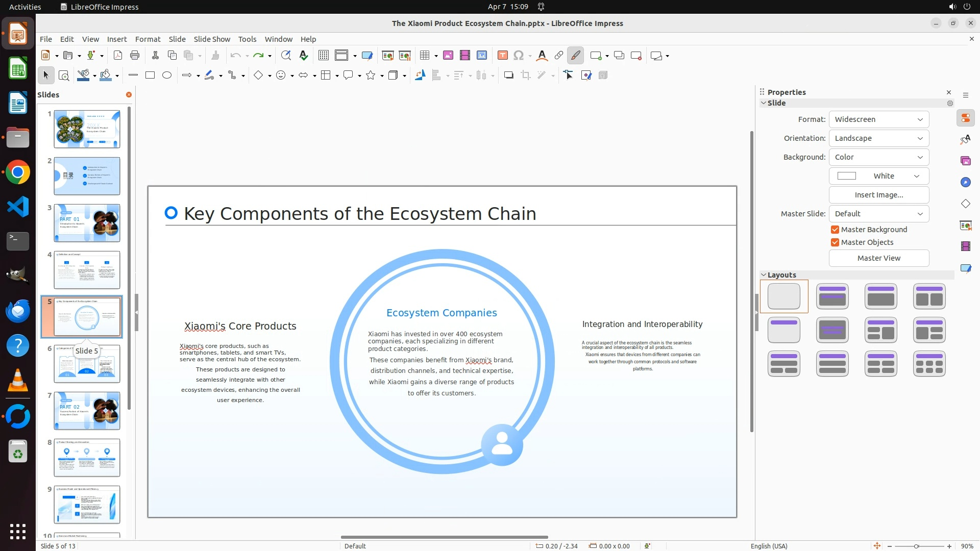
Task: Toggle the Show Draw Functions highlighter button
Action: [x=575, y=56]
